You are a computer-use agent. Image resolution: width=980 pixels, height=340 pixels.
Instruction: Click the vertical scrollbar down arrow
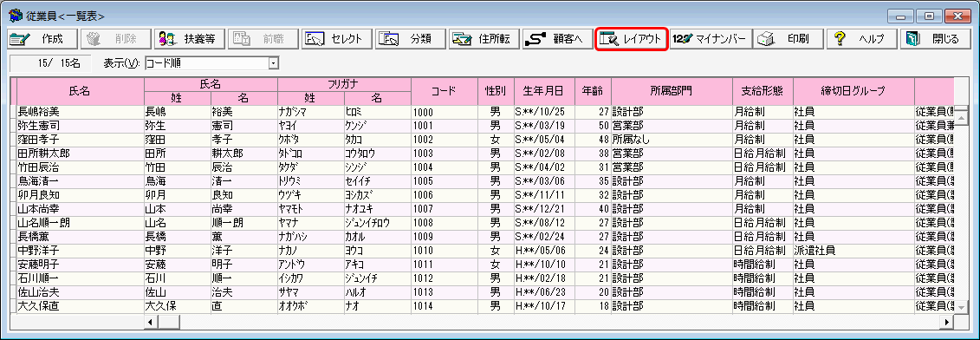point(962,307)
